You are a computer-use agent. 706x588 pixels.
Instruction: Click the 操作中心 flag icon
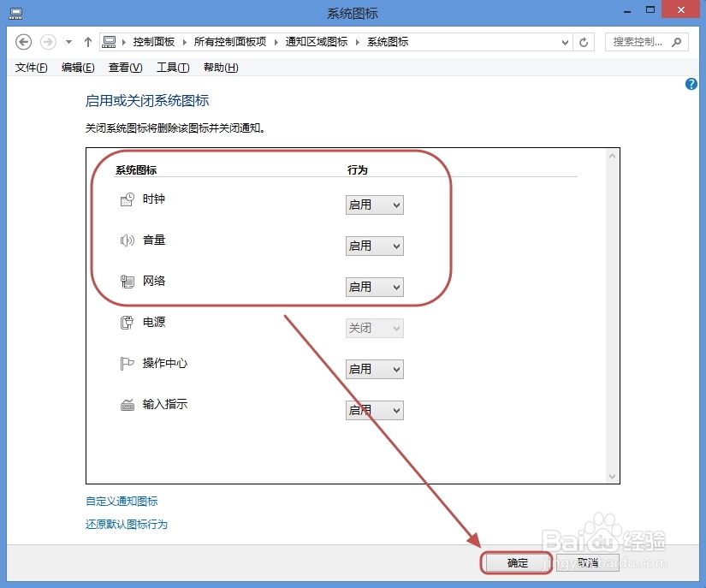(x=128, y=364)
